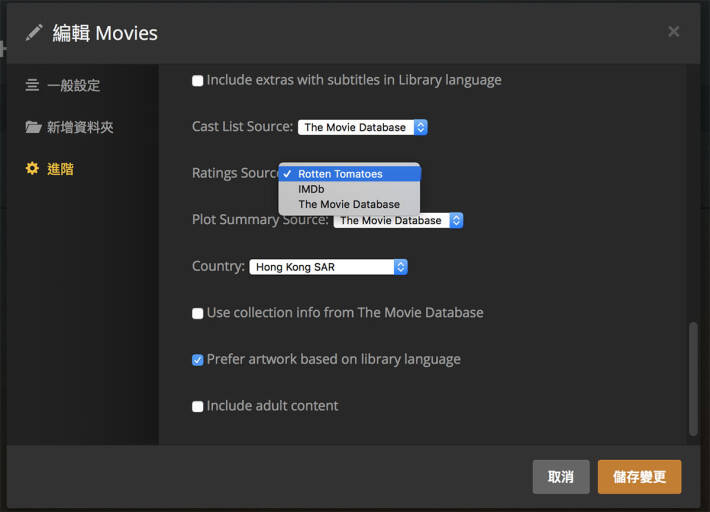Open the Cast List Source dropdown
Screen dimensions: 710x512
point(363,127)
